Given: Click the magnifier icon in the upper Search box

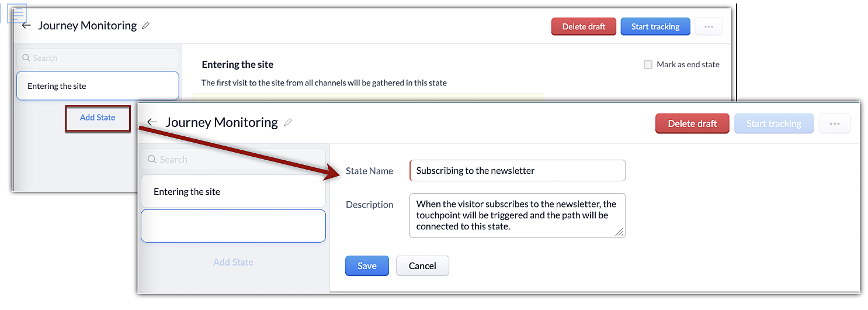Looking at the screenshot, I should [x=26, y=58].
